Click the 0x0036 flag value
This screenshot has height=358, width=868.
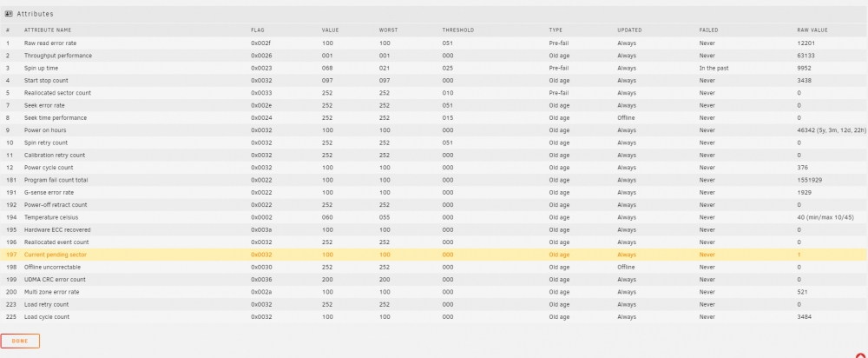pyautogui.click(x=261, y=279)
